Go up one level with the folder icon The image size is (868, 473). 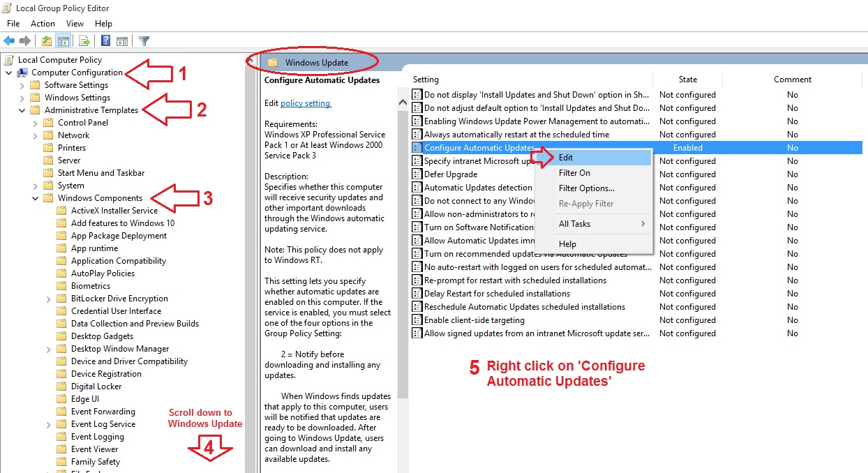[x=46, y=41]
